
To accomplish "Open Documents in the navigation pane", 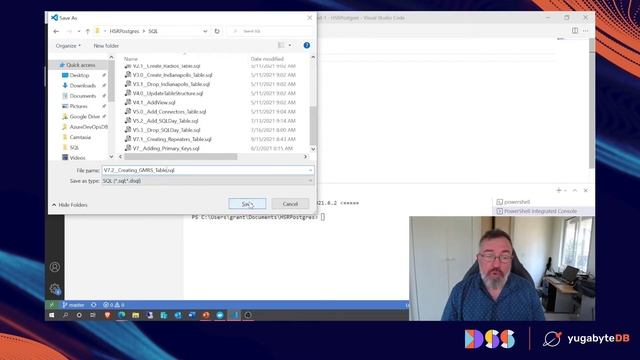I will (82, 96).
